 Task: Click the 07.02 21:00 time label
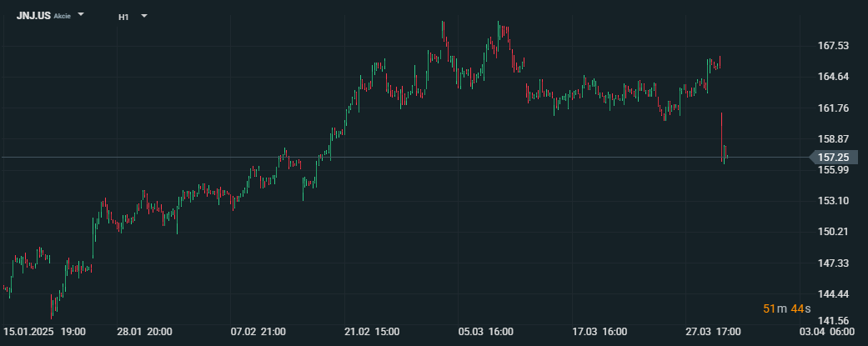pyautogui.click(x=258, y=332)
